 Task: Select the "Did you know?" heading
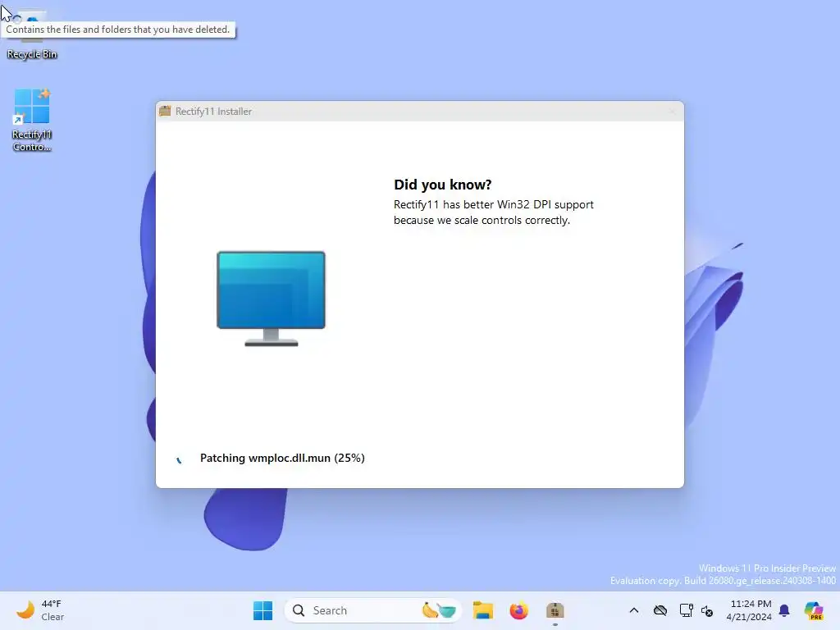442,185
